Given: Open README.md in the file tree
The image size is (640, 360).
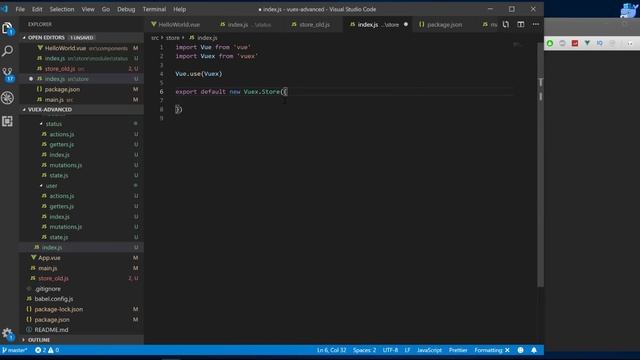Looking at the screenshot, I should click(x=82, y=329).
